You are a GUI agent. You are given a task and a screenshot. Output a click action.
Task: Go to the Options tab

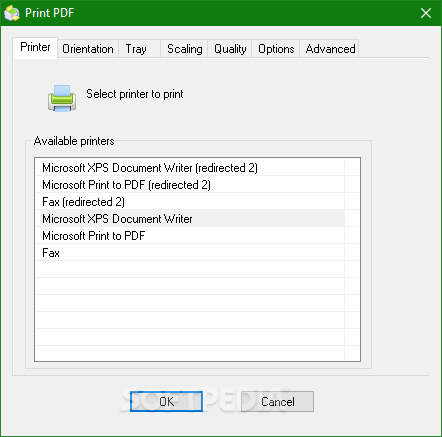(x=276, y=49)
